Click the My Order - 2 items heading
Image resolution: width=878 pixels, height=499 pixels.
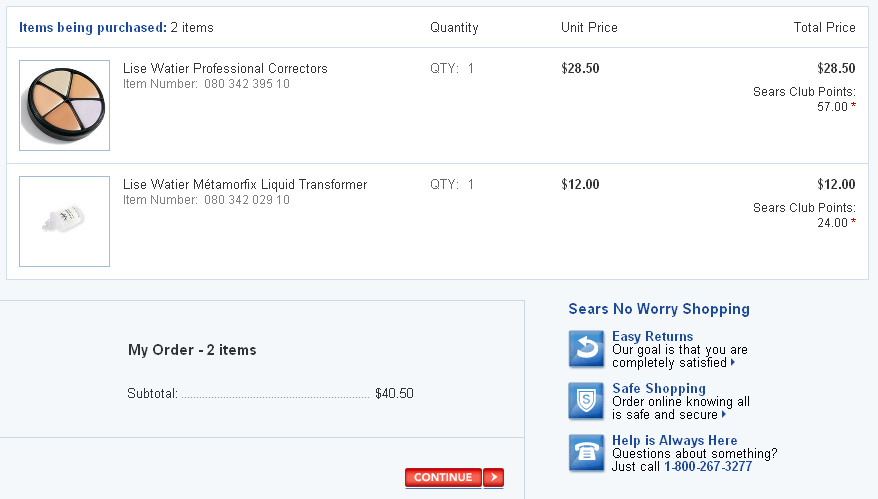pyautogui.click(x=192, y=350)
